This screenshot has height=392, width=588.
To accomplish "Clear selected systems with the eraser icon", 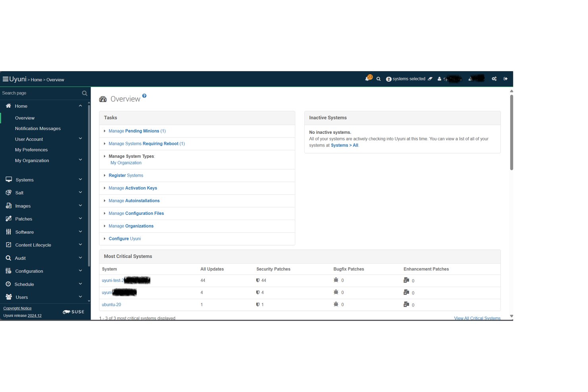I will click(x=430, y=79).
